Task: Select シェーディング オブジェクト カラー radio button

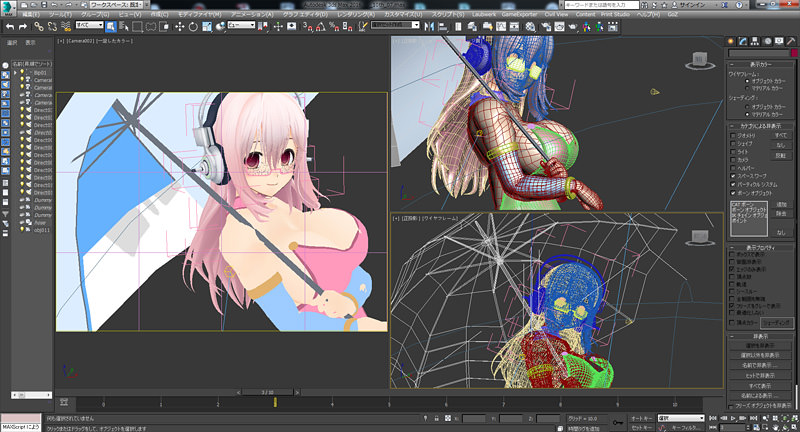Action: [x=747, y=107]
